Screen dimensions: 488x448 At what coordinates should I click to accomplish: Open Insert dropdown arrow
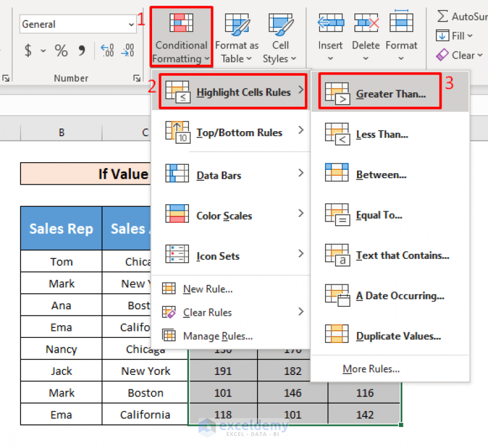(x=330, y=58)
